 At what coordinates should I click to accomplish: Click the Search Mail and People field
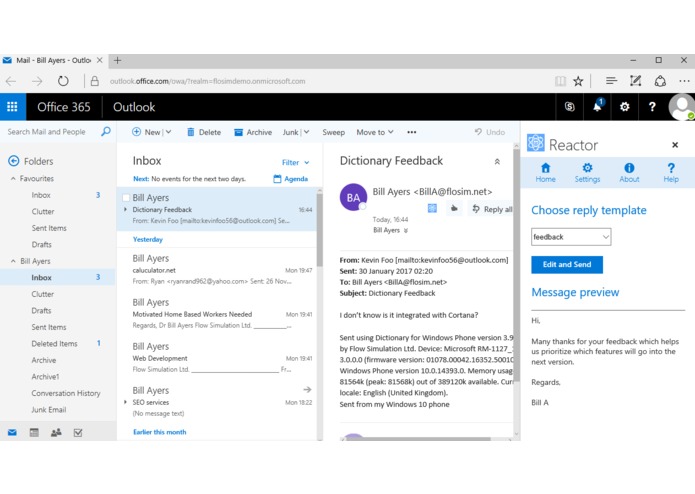coord(47,132)
